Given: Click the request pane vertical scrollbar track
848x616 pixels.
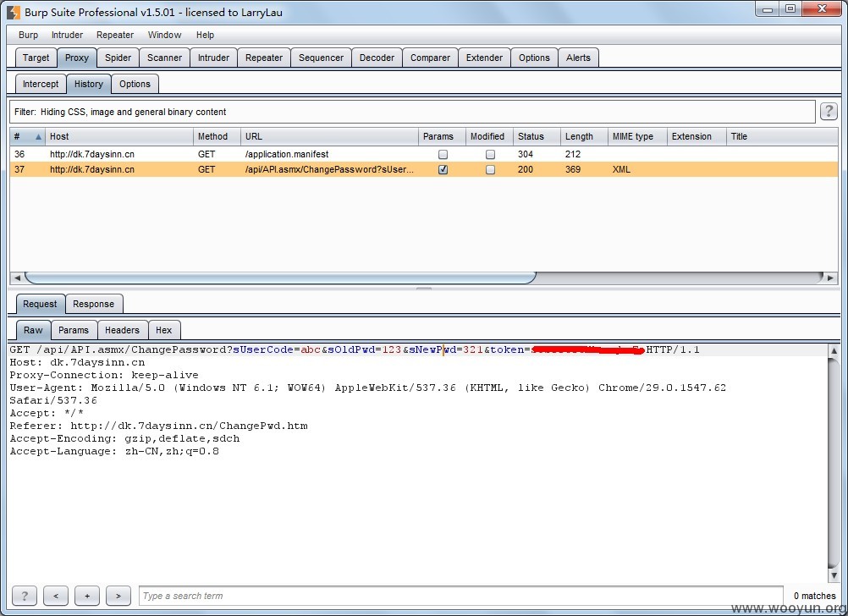Looking at the screenshot, I should [x=834, y=463].
